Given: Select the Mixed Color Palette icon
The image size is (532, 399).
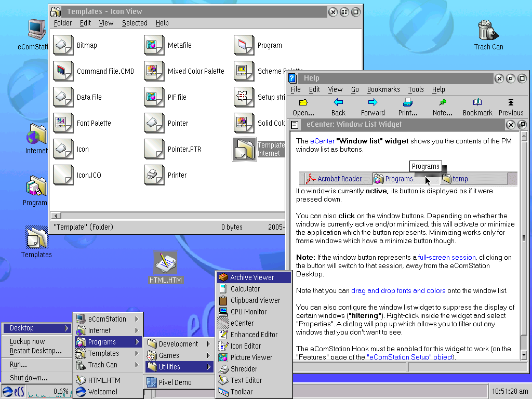Looking at the screenshot, I should (154, 71).
